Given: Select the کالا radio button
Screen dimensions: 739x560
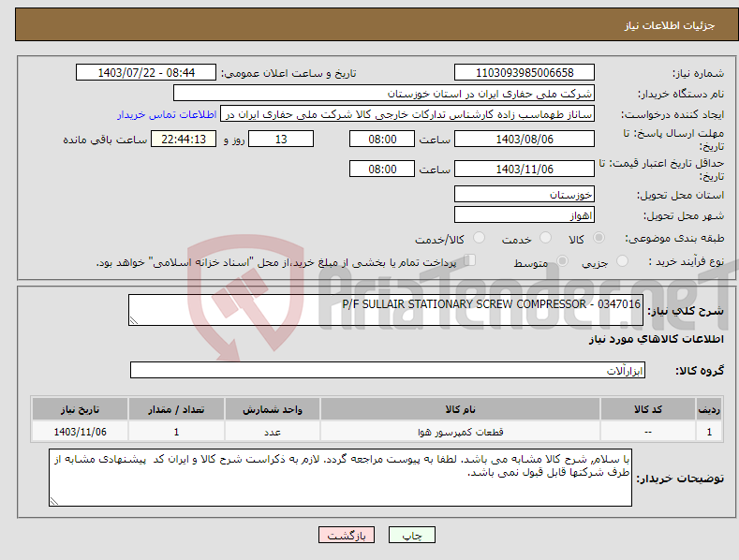Looking at the screenshot, I should pos(599,238).
